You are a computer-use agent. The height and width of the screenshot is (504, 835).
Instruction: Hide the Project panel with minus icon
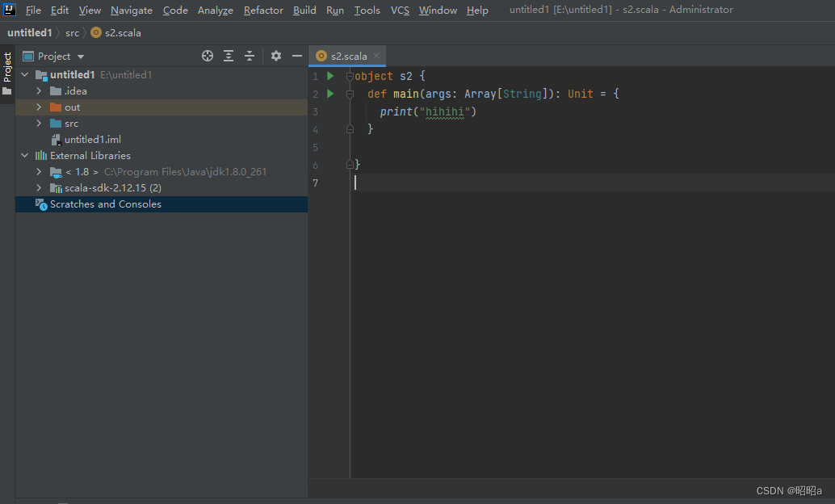[x=296, y=56]
